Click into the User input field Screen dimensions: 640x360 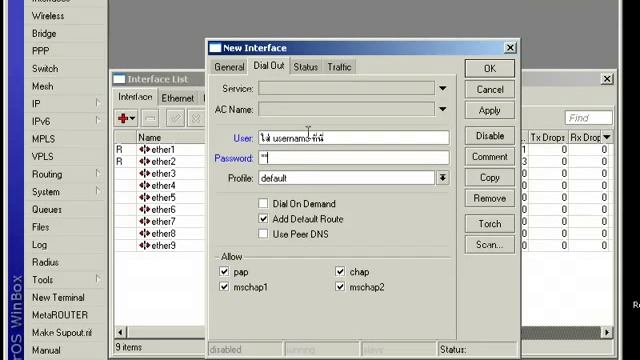[353, 138]
